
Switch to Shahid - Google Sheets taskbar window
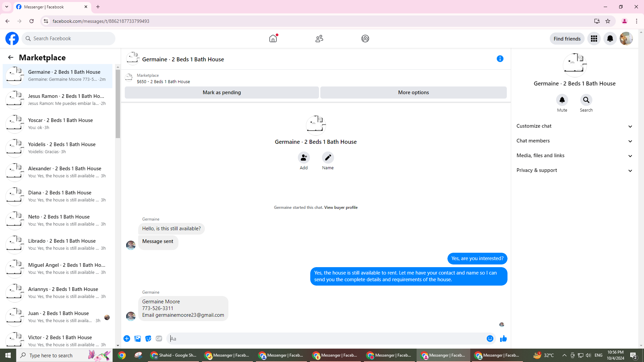pos(173,355)
